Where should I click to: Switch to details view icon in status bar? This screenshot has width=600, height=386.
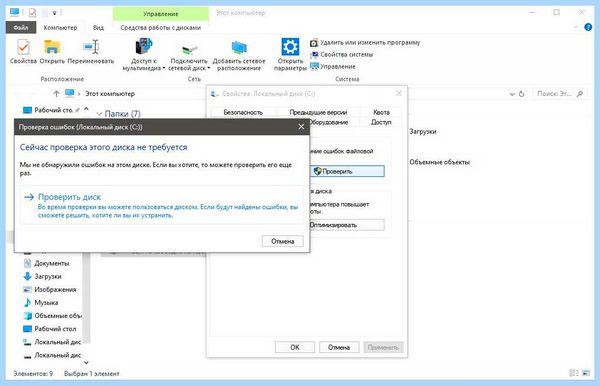(574, 373)
